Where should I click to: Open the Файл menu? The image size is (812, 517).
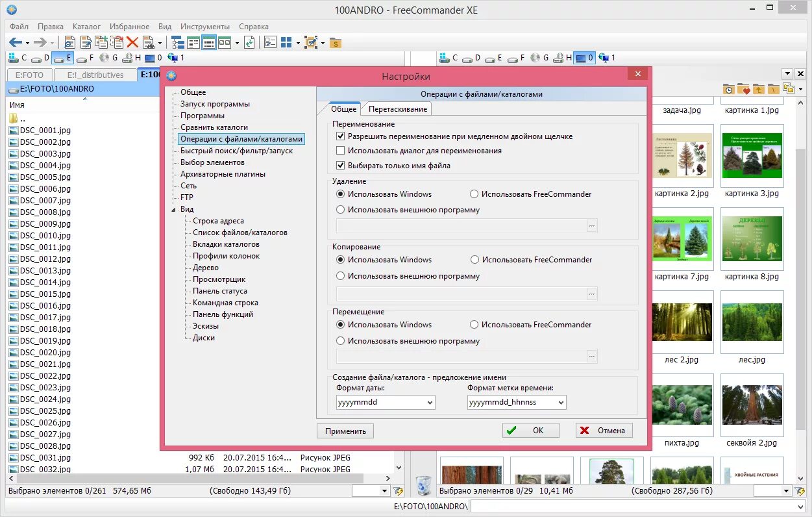tap(19, 27)
